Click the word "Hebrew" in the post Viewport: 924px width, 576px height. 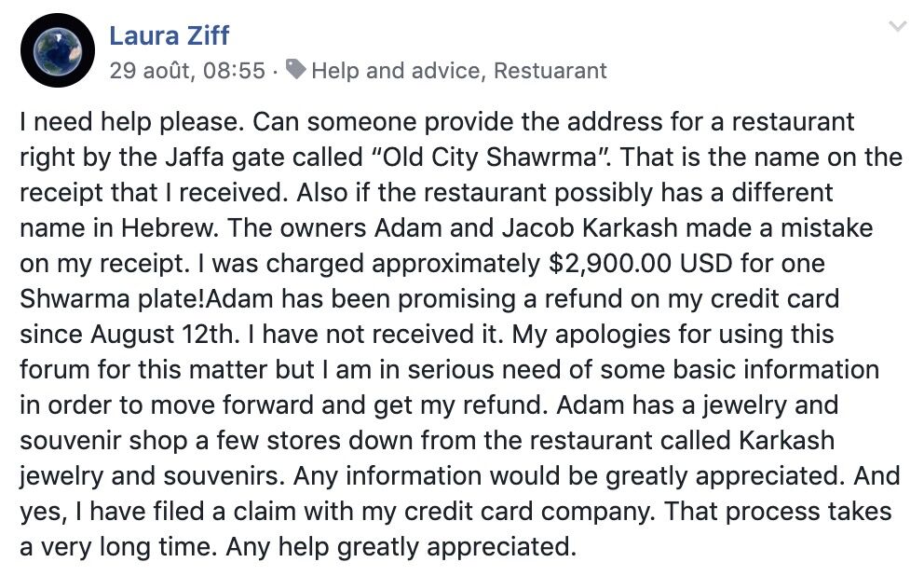point(169,228)
